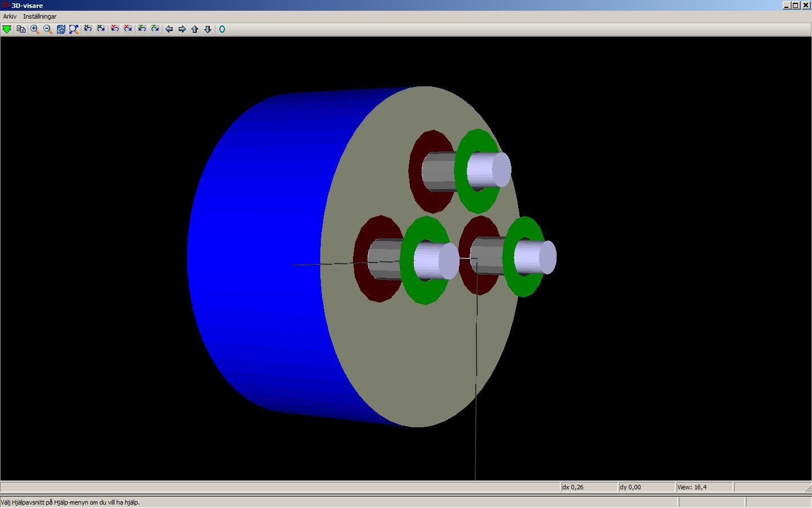The width and height of the screenshot is (812, 508).
Task: Click the copy view icon
Action: (21, 29)
